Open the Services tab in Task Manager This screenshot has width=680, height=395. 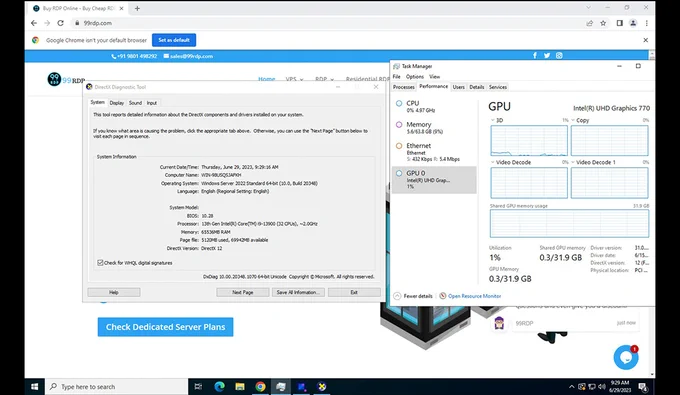click(x=497, y=87)
